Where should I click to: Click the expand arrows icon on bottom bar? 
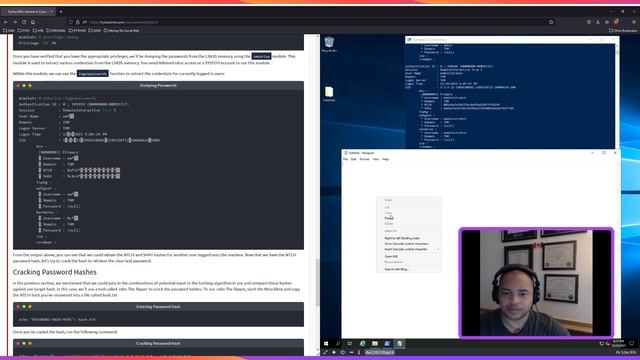(325, 352)
